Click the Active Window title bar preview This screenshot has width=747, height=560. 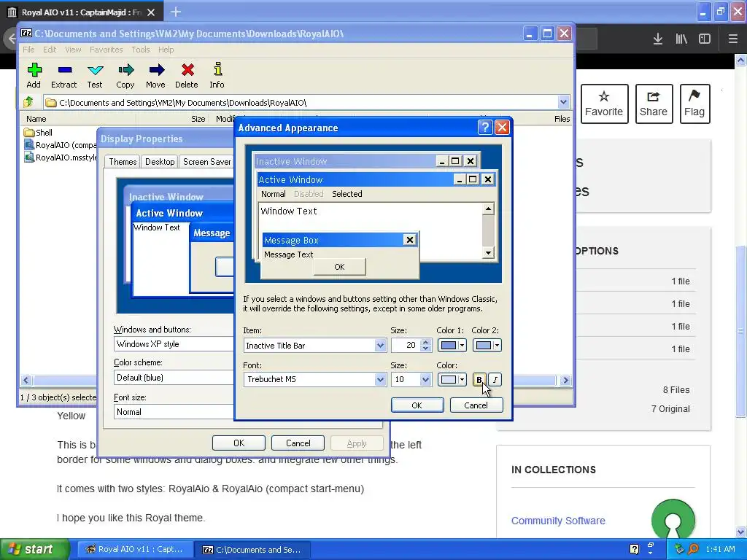click(376, 179)
